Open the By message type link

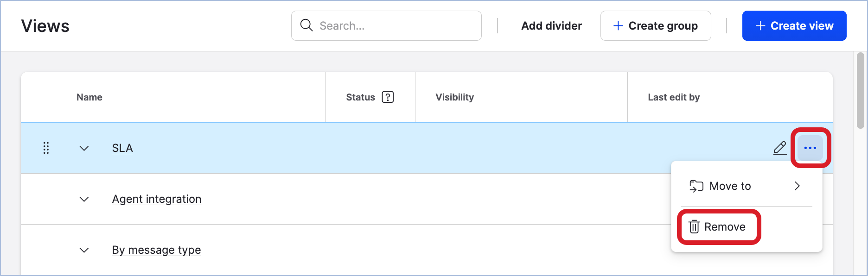click(156, 250)
